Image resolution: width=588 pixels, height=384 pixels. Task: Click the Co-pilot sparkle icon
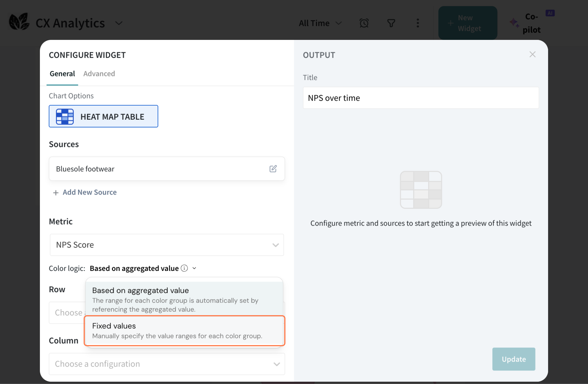coord(514,23)
